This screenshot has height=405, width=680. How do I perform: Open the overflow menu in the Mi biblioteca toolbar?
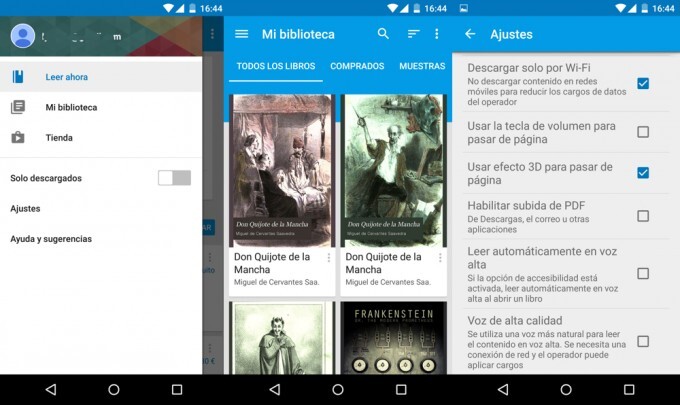pos(436,34)
